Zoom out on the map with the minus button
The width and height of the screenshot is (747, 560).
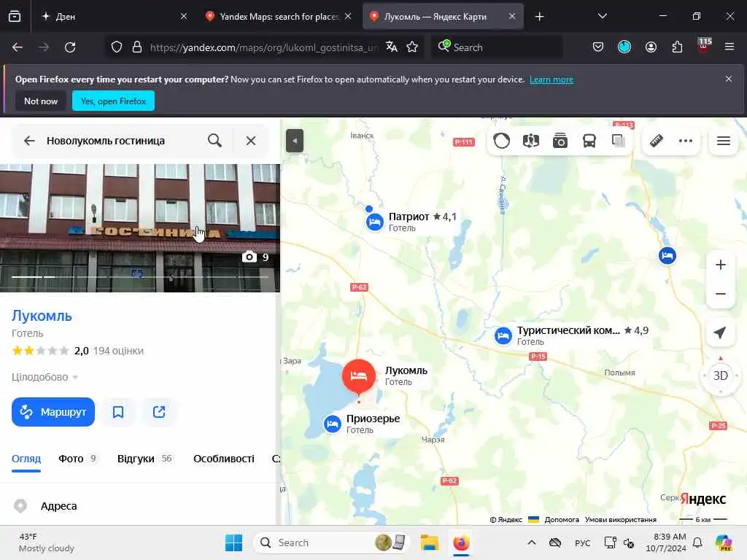(720, 294)
